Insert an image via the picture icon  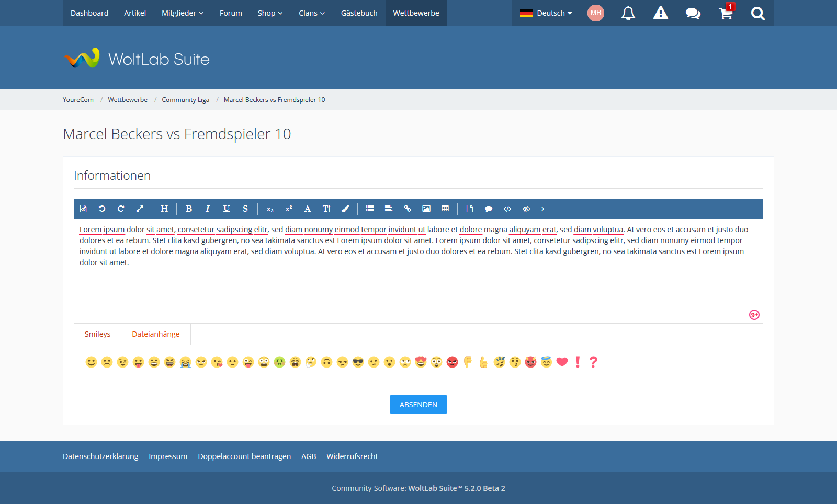[x=426, y=209]
